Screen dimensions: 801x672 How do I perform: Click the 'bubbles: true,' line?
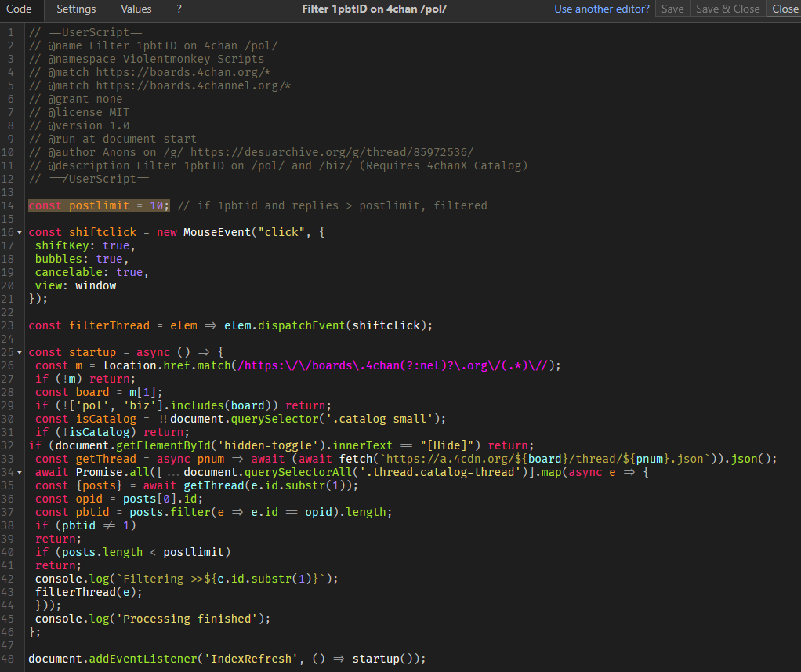82,259
